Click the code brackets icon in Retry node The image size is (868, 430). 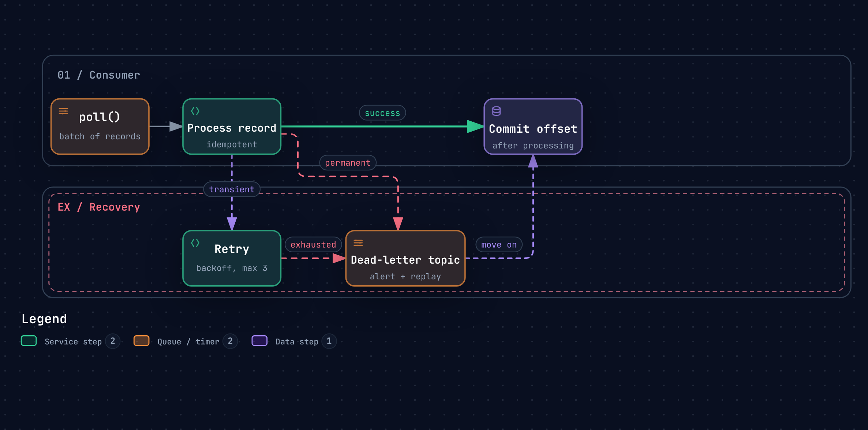click(195, 243)
